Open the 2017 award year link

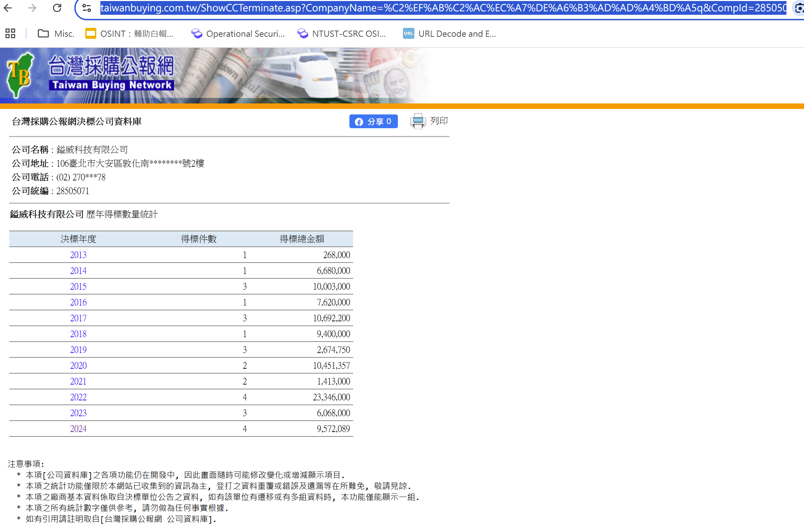78,318
